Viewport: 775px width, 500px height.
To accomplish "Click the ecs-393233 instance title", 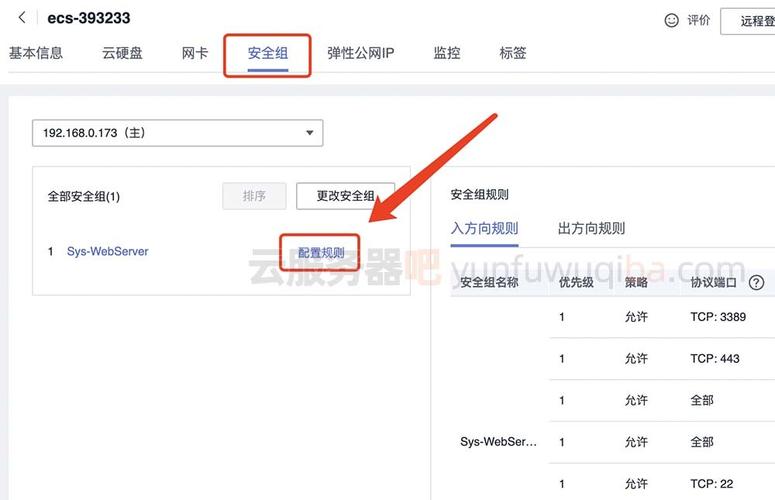I will 89,18.
